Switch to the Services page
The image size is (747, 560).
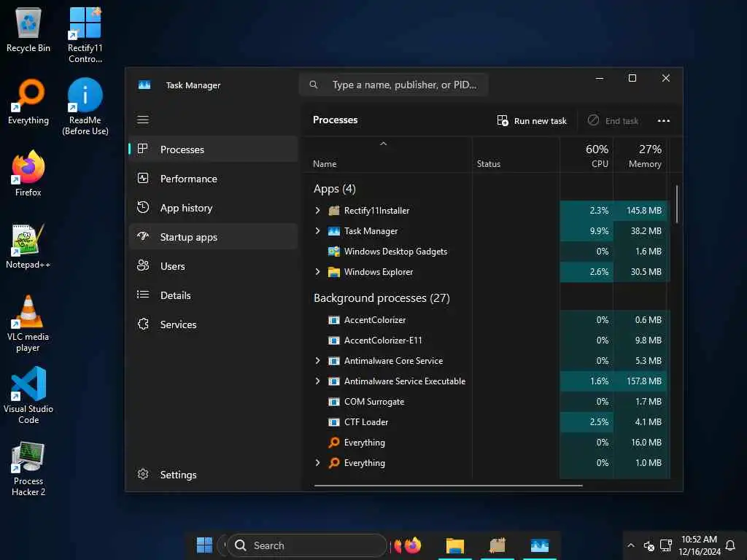(213, 324)
